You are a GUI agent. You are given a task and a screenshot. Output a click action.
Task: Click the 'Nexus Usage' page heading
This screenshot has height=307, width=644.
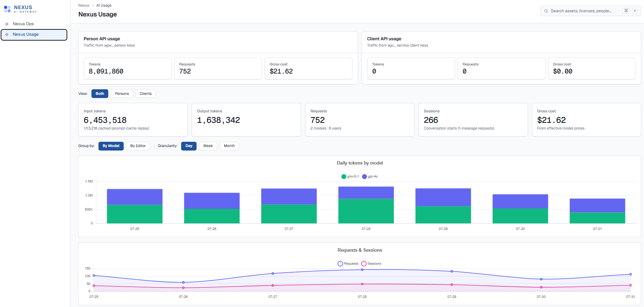tap(98, 14)
